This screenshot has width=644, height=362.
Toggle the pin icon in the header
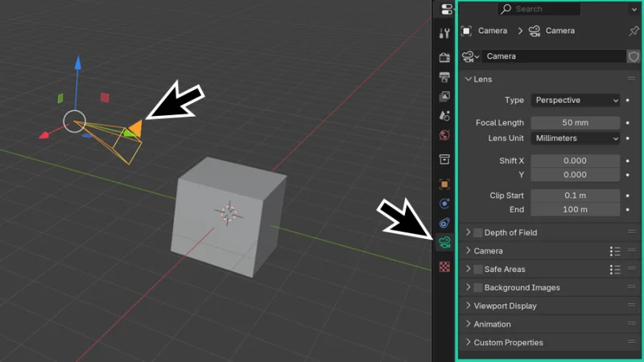[634, 31]
